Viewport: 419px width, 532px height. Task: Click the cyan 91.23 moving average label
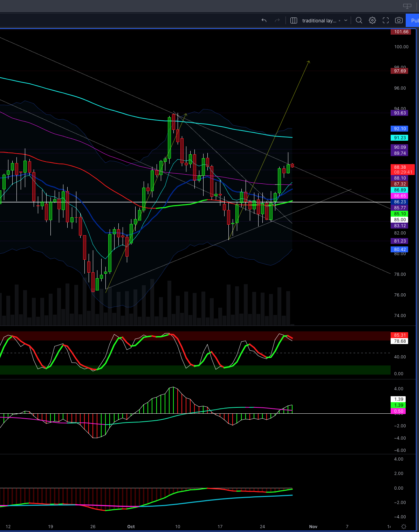pos(400,138)
